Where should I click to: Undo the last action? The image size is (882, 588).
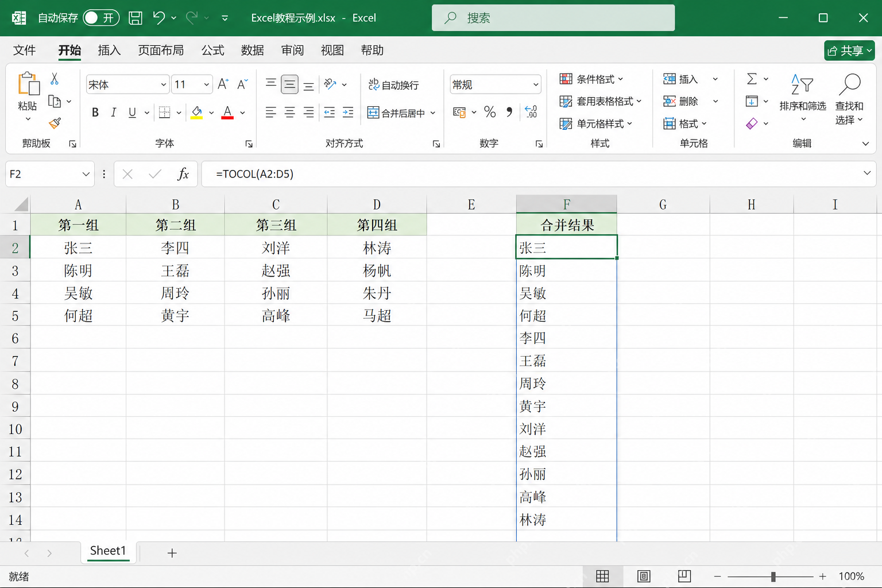[x=159, y=18]
